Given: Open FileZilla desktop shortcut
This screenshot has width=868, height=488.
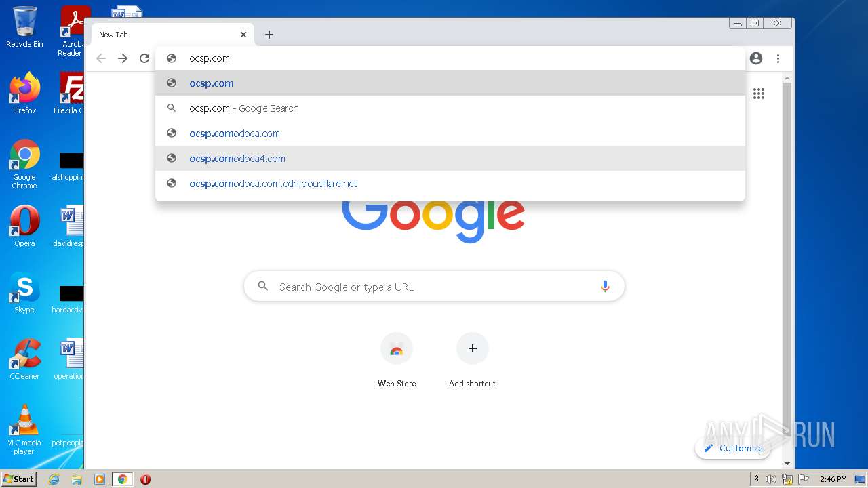Looking at the screenshot, I should [69, 93].
